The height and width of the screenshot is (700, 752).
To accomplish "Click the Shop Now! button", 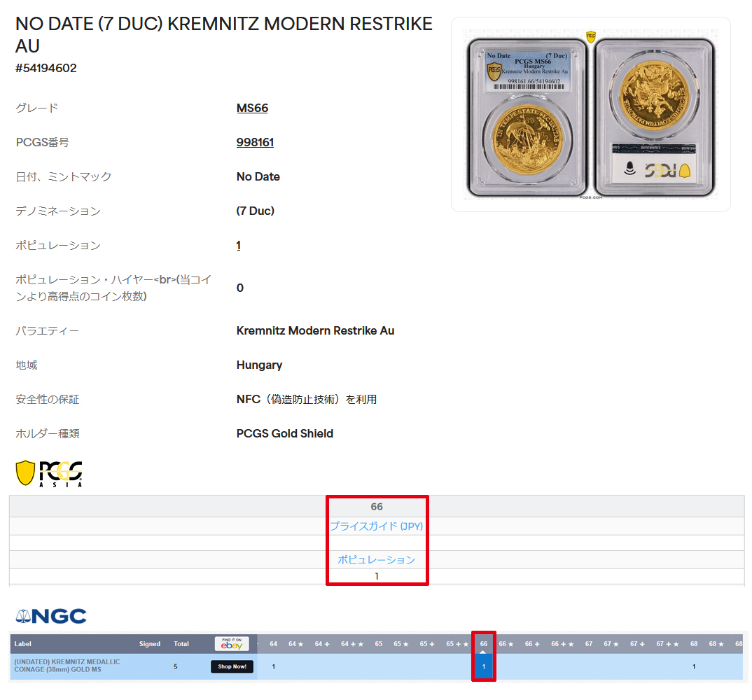I will (232, 666).
